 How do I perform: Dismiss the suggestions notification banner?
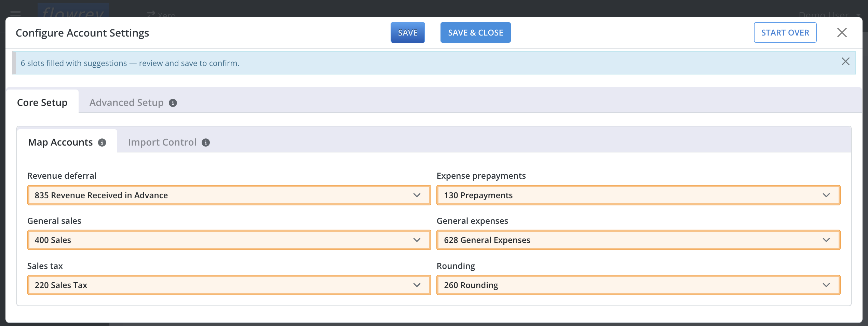coord(845,62)
